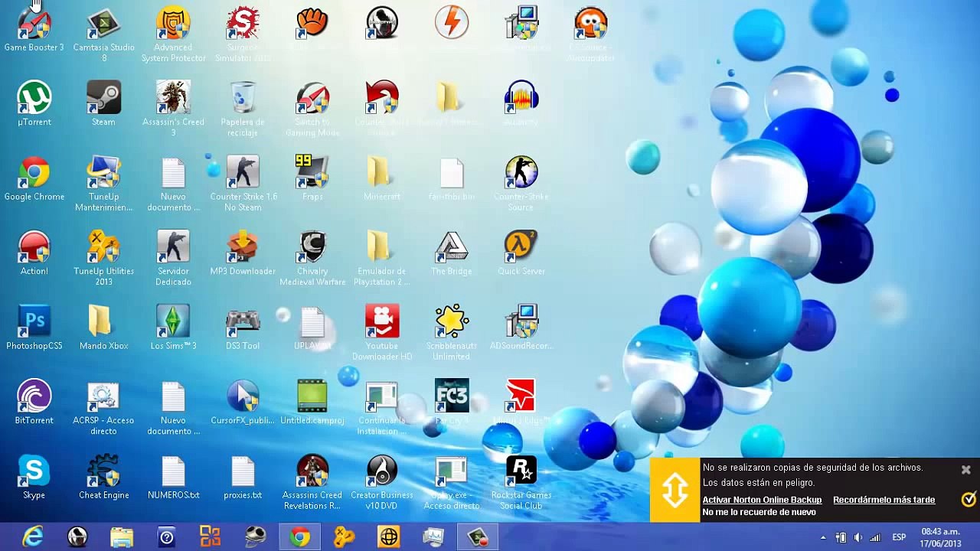Select the µTorrent desktop icon
The height and width of the screenshot is (551, 980).
tap(34, 103)
